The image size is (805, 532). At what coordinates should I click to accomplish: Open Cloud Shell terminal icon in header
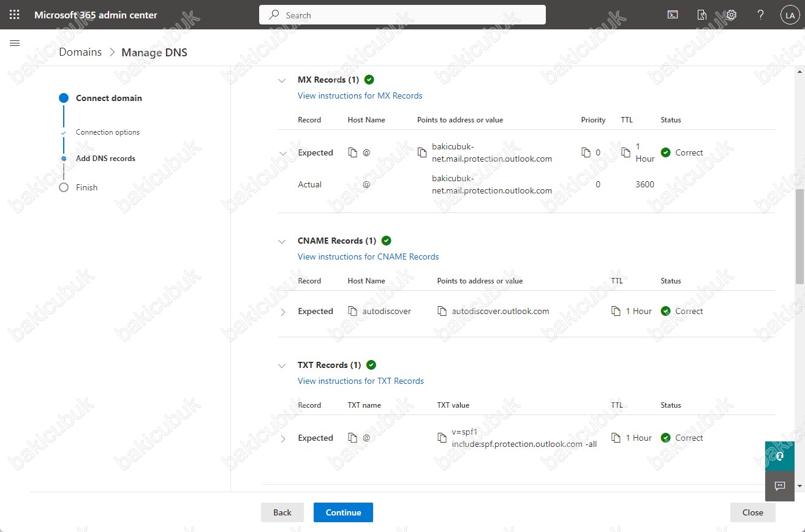pyautogui.click(x=673, y=15)
